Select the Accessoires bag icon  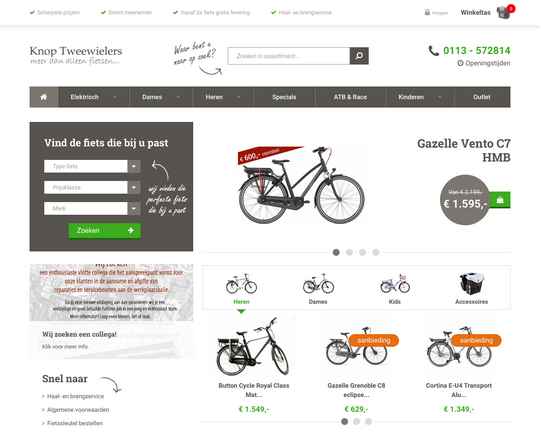[x=471, y=284]
